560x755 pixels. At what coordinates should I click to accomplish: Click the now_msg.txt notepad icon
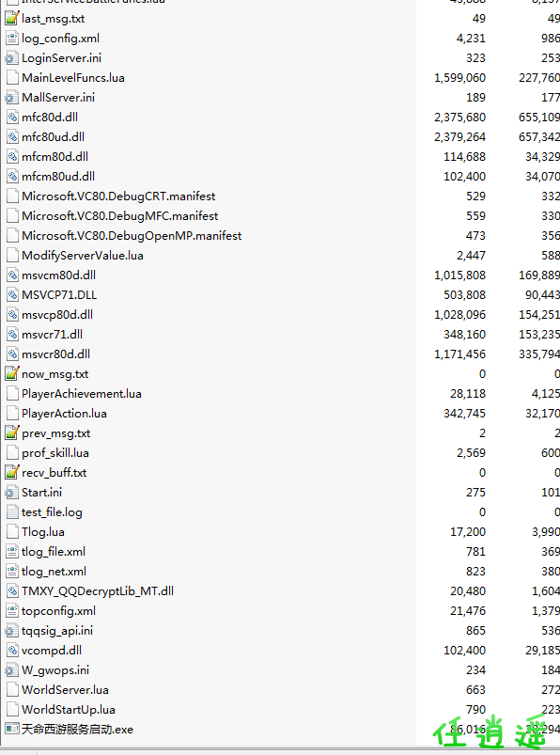pyautogui.click(x=11, y=373)
